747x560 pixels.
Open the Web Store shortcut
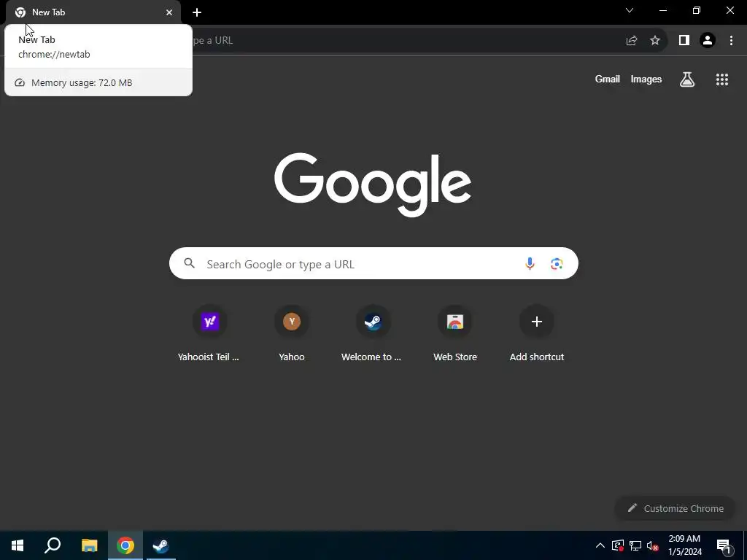click(x=455, y=333)
